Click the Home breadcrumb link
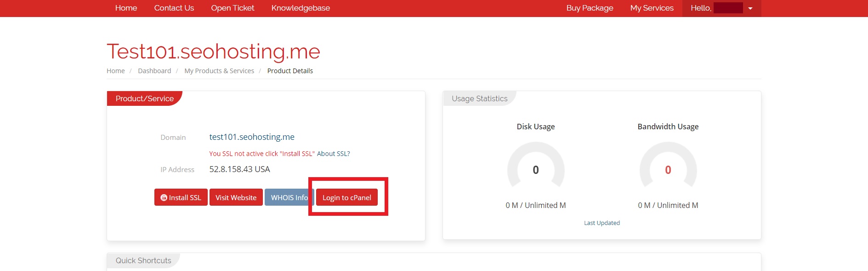868x271 pixels. click(x=115, y=71)
